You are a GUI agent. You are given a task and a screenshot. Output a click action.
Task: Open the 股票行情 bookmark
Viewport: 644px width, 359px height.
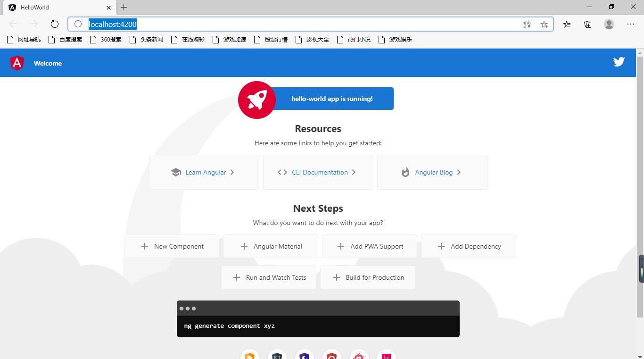(x=271, y=40)
